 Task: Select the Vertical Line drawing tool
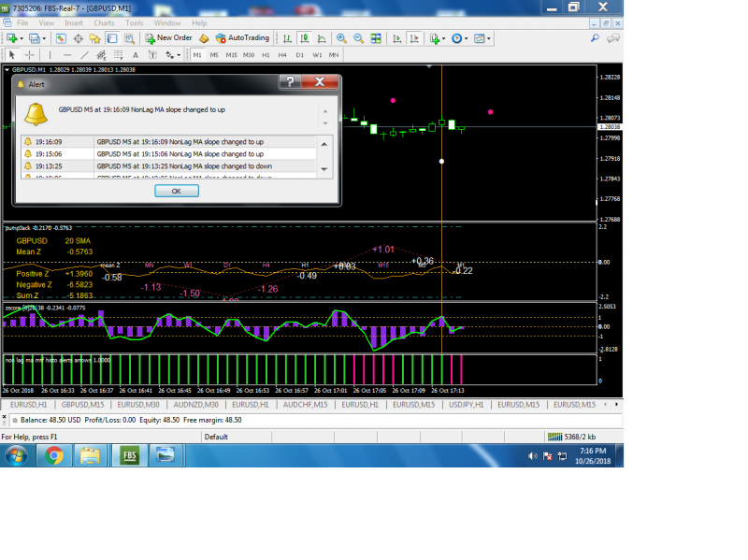pyautogui.click(x=50, y=55)
